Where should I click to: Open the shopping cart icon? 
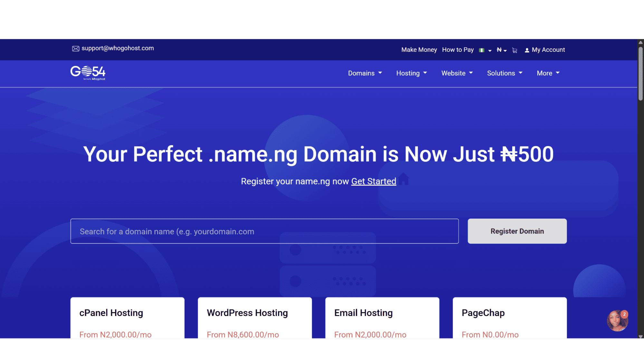pyautogui.click(x=514, y=50)
